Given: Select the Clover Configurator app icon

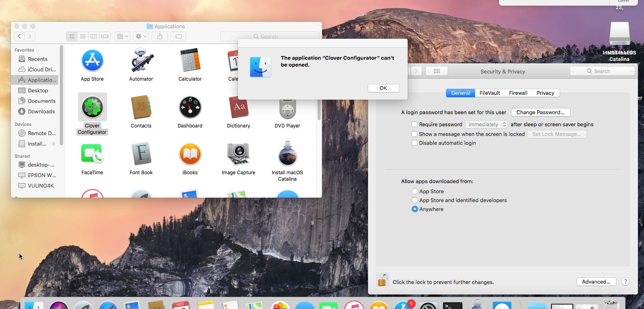Looking at the screenshot, I should click(92, 107).
